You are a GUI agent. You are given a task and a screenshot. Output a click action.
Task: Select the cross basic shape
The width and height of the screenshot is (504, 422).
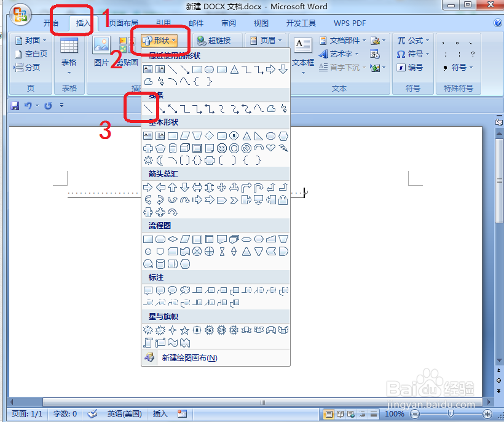pos(148,148)
